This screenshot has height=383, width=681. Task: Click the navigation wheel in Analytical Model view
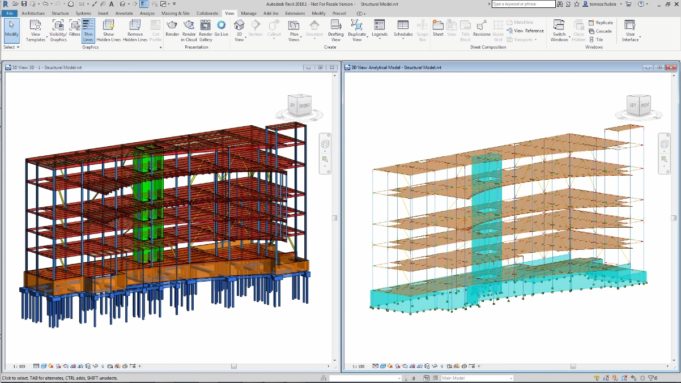point(664,144)
